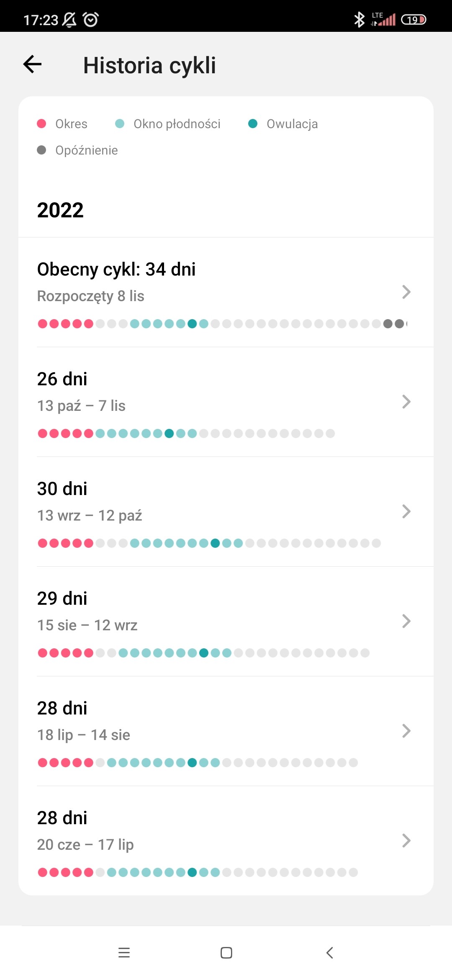The image size is (452, 980).
Task: Tap the pink Okres legend dot
Action: [41, 124]
